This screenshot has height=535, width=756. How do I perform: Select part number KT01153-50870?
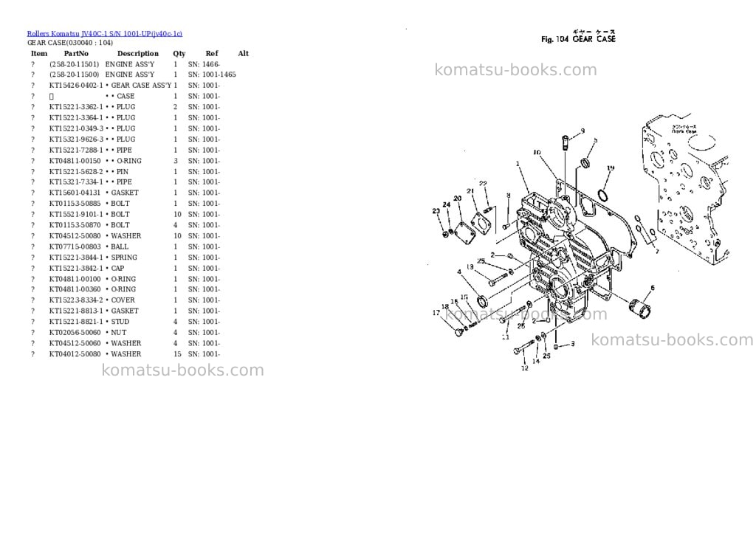click(x=75, y=225)
